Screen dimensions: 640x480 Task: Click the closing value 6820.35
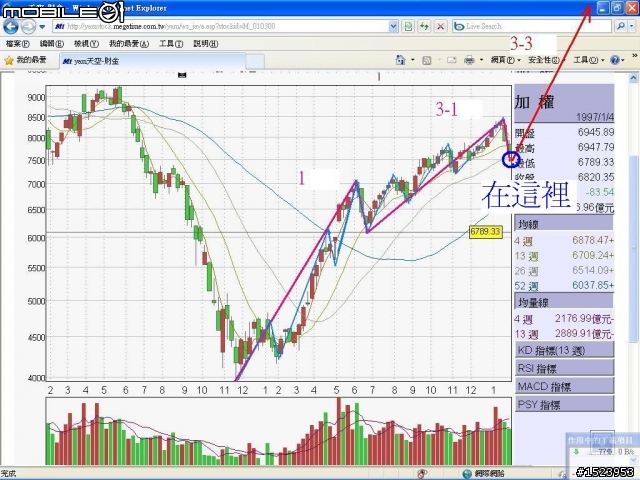point(596,177)
